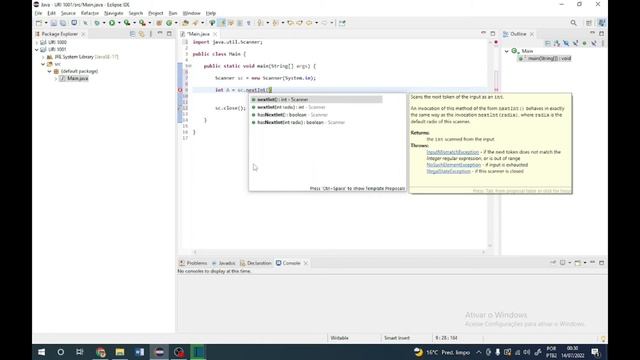640x360 pixels.
Task: Toggle Hide Non-Public Members in Outline
Action: (584, 43)
